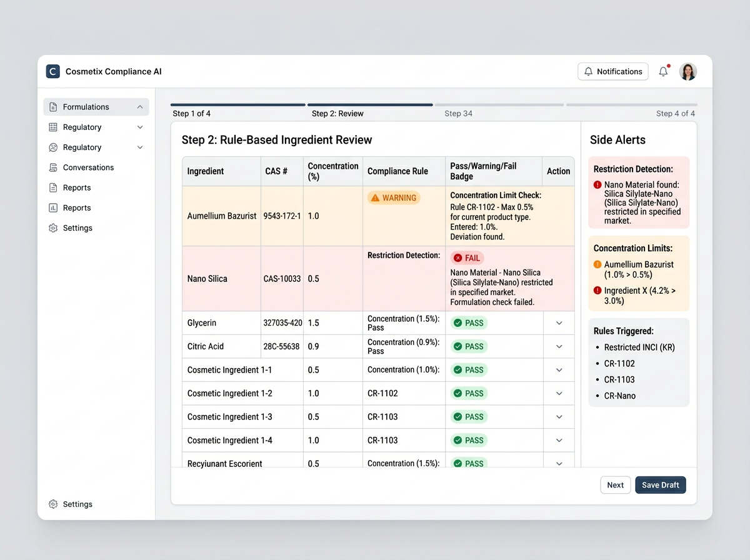
Task: Expand the Citric Acid row chevron
Action: point(558,346)
